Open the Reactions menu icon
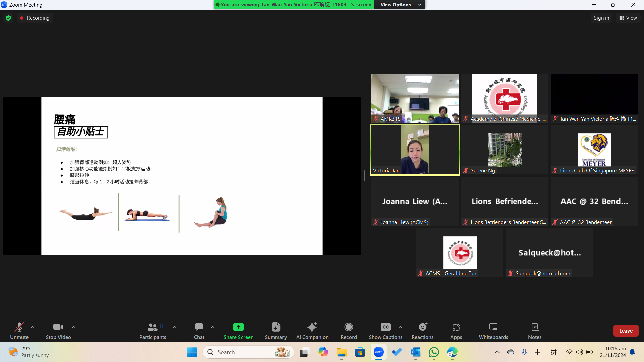This screenshot has width=644, height=362. click(x=422, y=327)
